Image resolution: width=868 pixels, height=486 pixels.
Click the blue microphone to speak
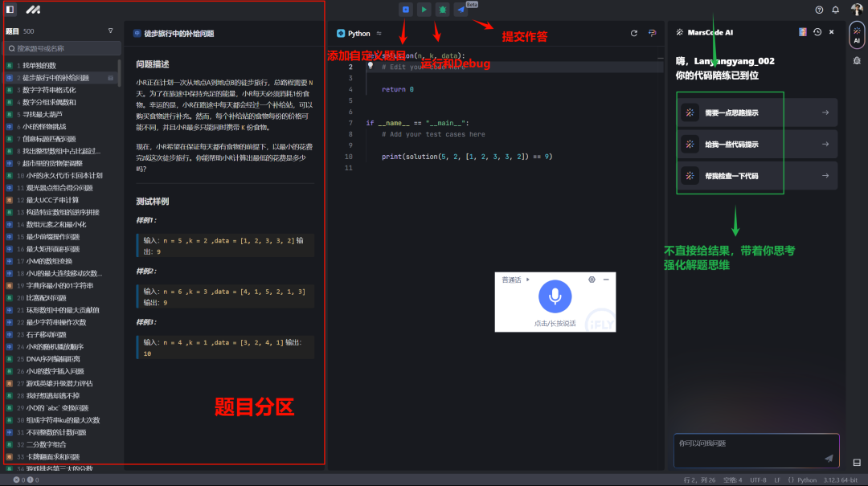(x=555, y=296)
